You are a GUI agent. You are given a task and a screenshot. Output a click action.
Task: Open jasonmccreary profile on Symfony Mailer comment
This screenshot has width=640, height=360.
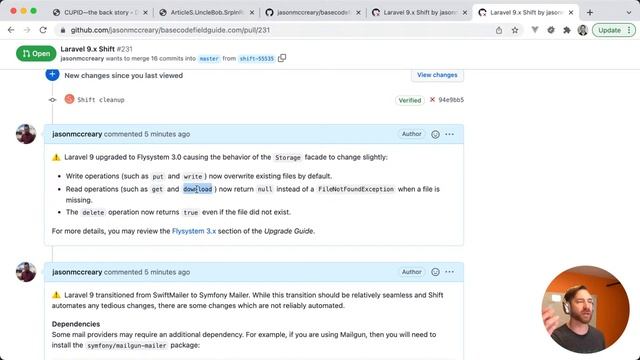coord(77,272)
